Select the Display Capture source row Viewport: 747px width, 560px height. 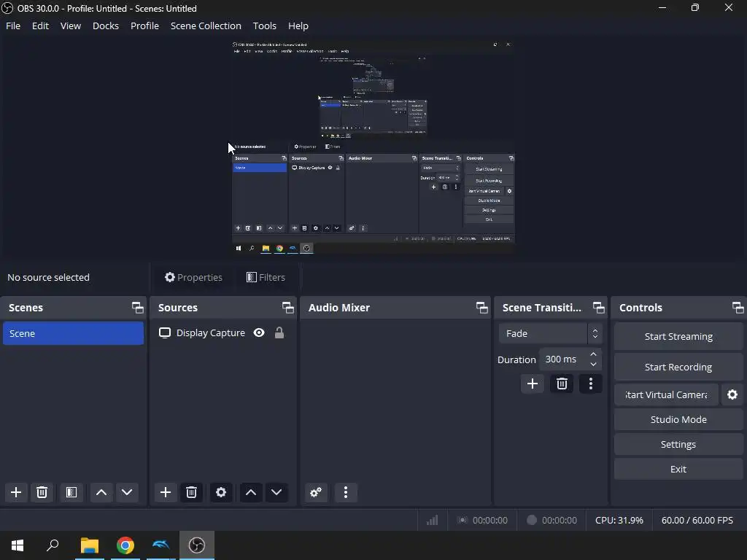pos(223,332)
